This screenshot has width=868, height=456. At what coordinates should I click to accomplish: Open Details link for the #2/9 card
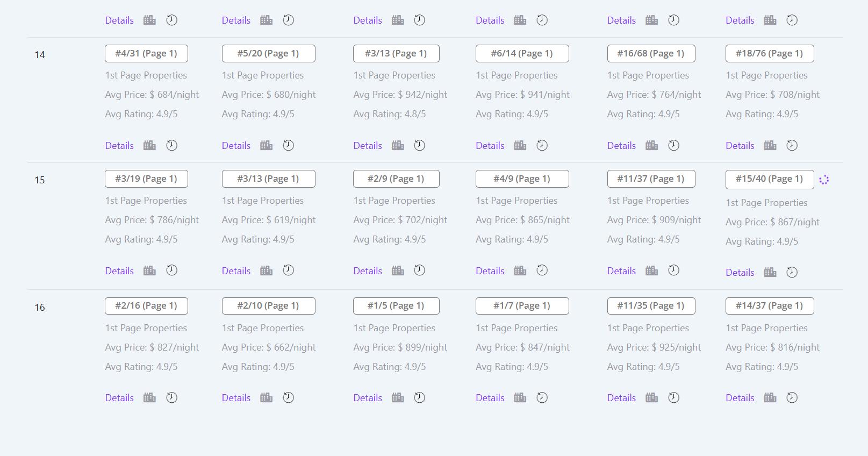pyautogui.click(x=368, y=270)
